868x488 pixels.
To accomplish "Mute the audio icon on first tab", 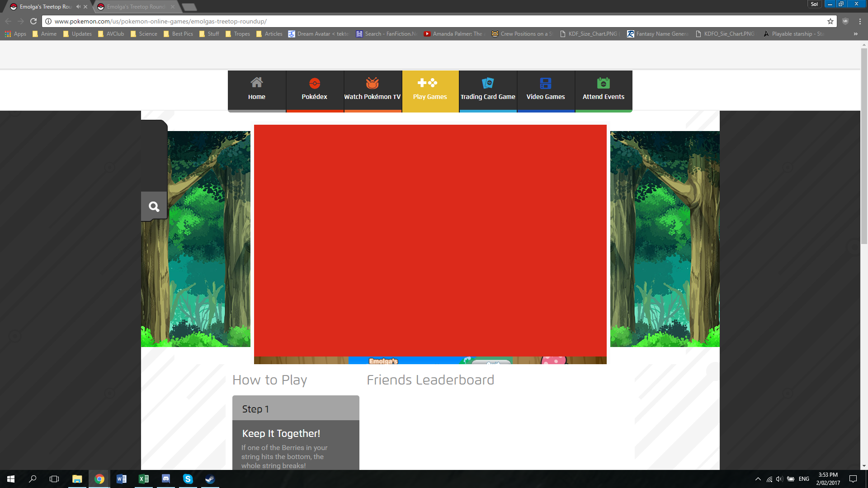I will click(x=78, y=7).
